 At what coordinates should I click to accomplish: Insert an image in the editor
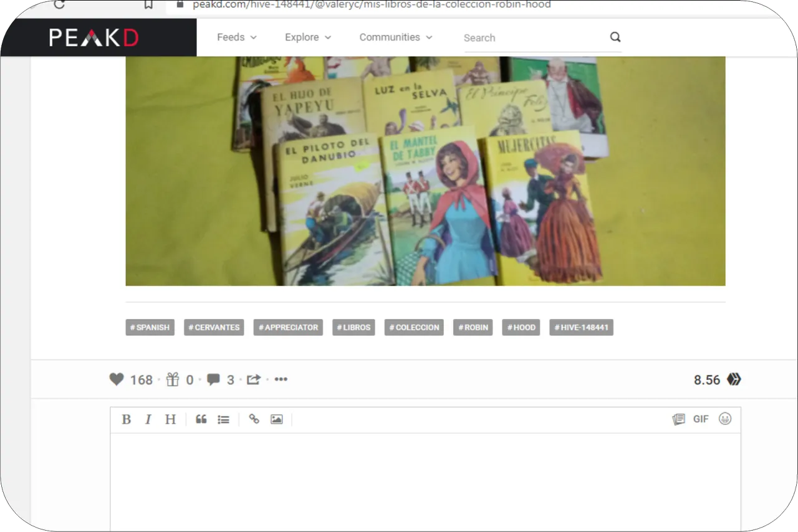click(277, 419)
